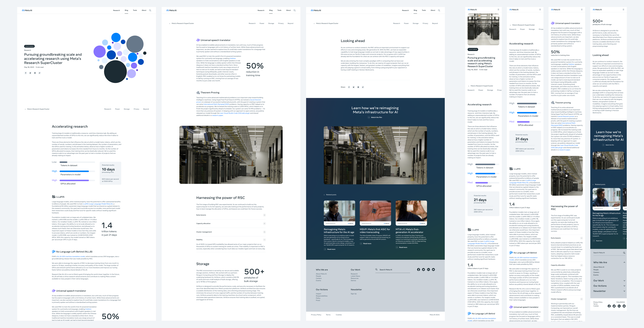
Task: Toggle desktop 'Cluster management' accordion plus button
Action: pos(264,232)
